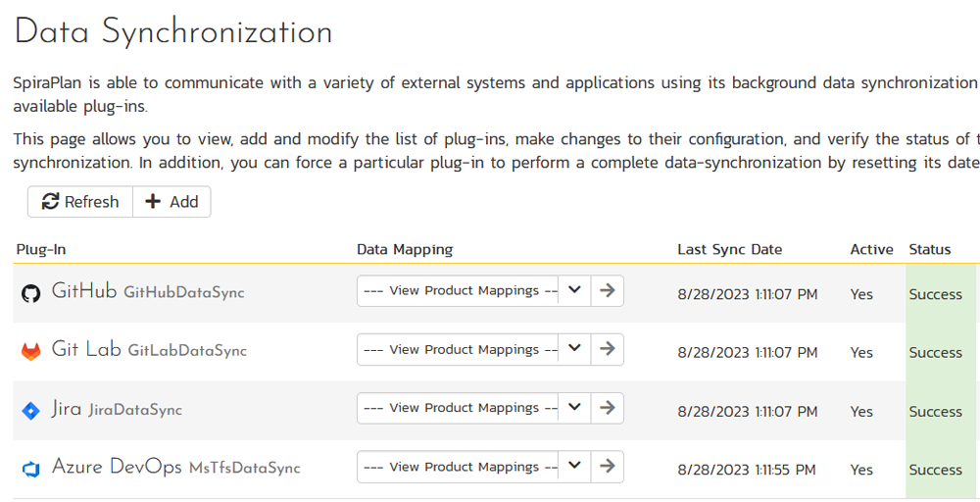Go to Jira mappings arrow button
The image size is (980, 502).
(x=608, y=409)
